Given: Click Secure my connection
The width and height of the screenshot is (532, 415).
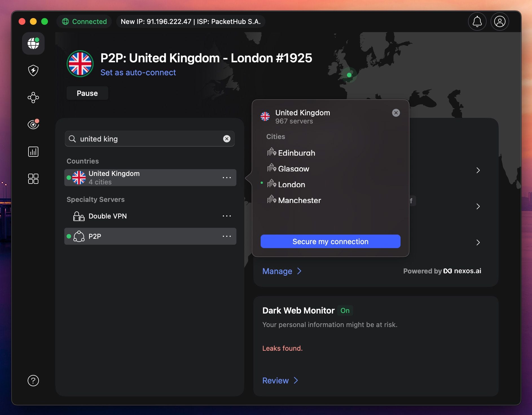Looking at the screenshot, I should (x=330, y=241).
